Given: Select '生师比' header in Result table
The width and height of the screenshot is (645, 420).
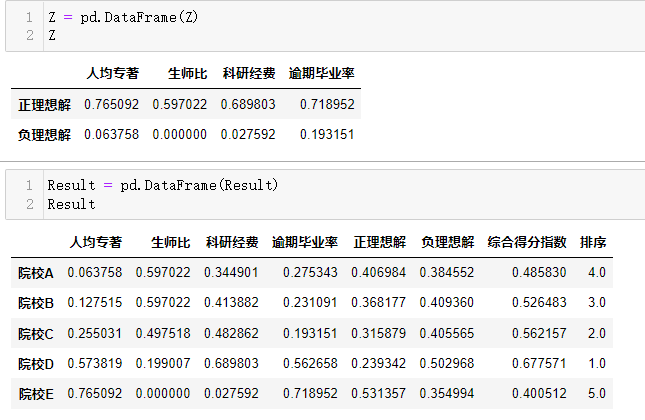Looking at the screenshot, I should 171,242.
